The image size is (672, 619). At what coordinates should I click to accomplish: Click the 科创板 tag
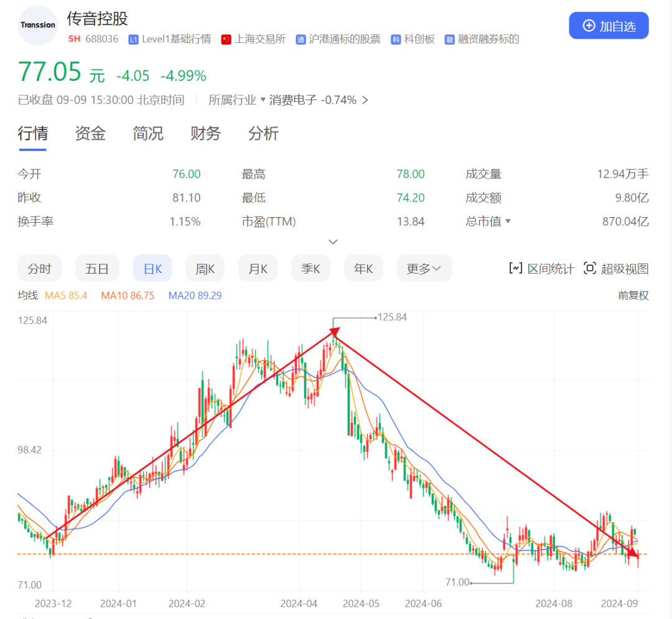(x=419, y=39)
